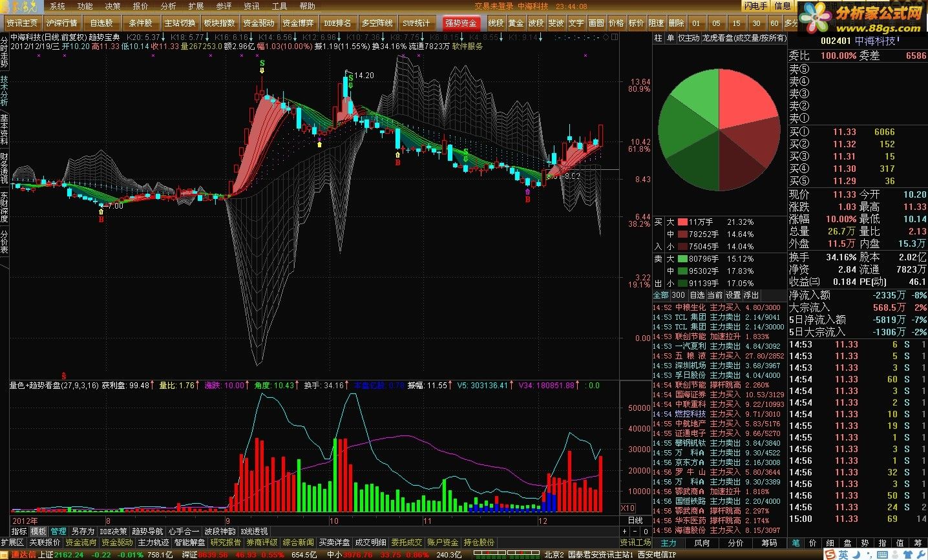Open the 分时走势 sidebar tab
The width and height of the screenshot is (928, 560).
[5, 53]
